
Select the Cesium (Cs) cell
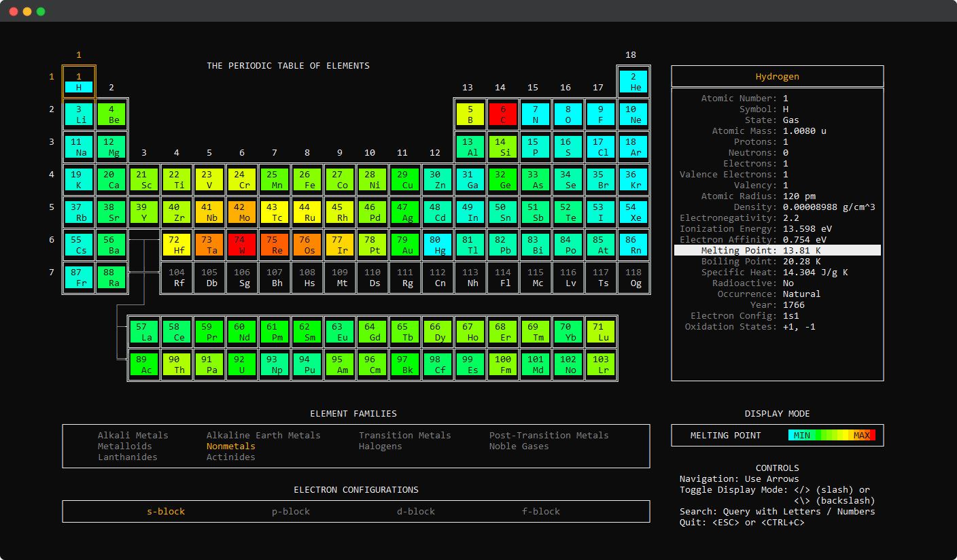pyautogui.click(x=79, y=245)
